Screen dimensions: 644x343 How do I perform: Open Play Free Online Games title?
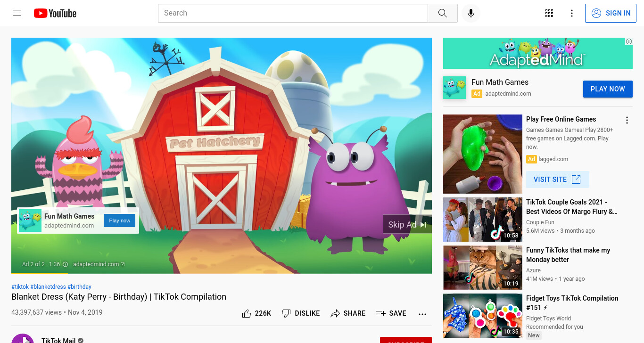(x=561, y=119)
